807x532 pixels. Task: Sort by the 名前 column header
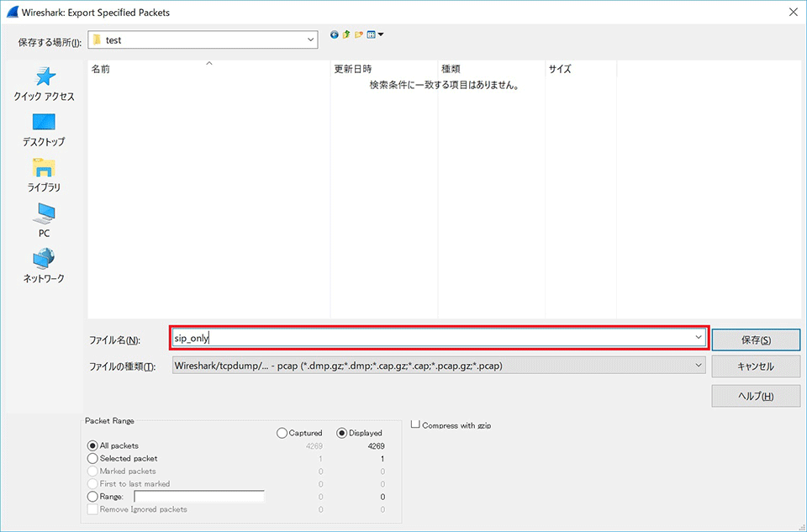click(209, 69)
